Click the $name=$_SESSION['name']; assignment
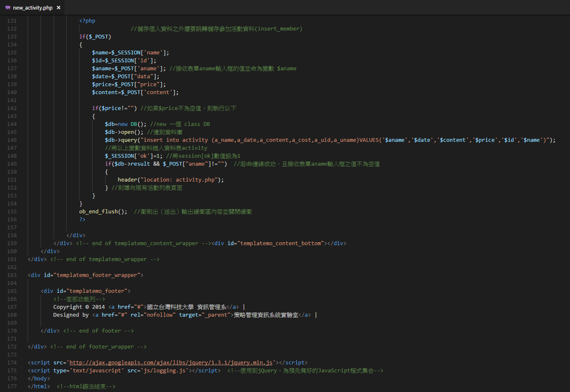Image resolution: width=570 pixels, height=392 pixels. (x=131, y=52)
